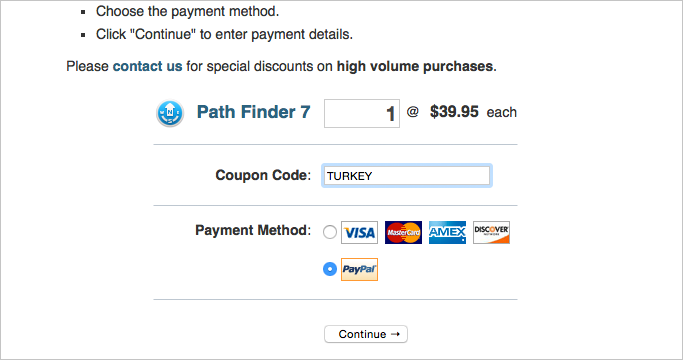Click the Path Finder 7 compass icon
Screen dimensions: 683x360
170,113
